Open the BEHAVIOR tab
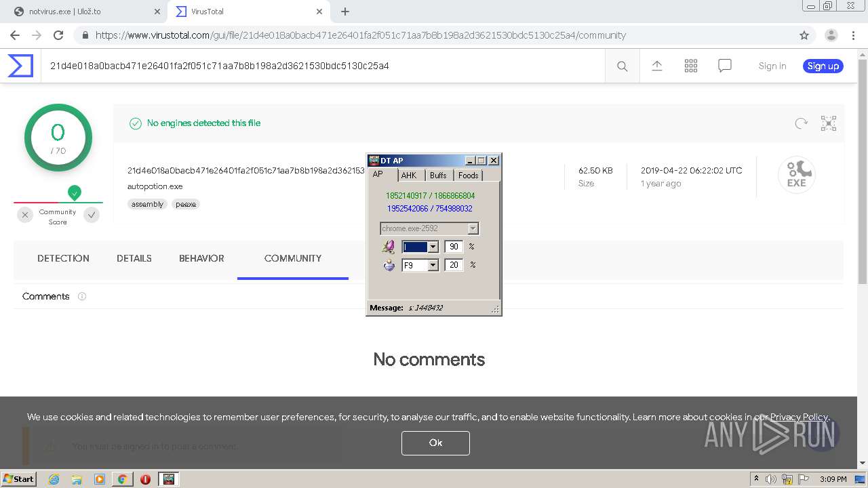The width and height of the screenshot is (868, 488). (x=201, y=258)
